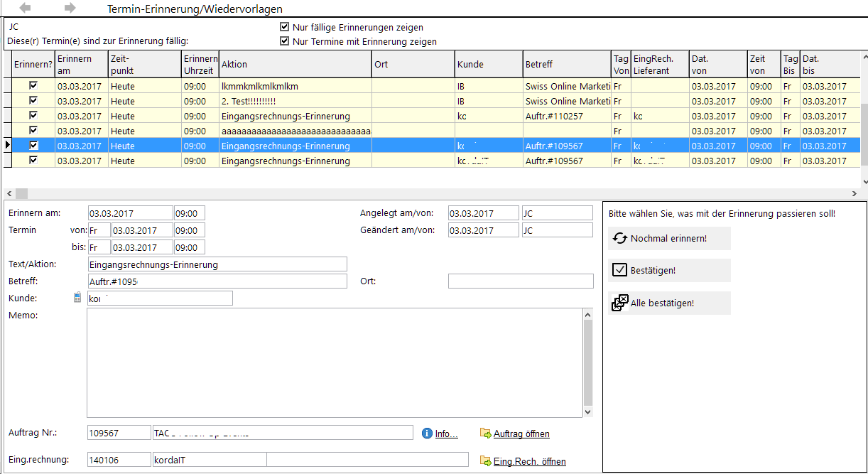Open the Eing.Rech. öffnen link
Image resolution: width=868 pixels, height=474 pixels.
530,461
